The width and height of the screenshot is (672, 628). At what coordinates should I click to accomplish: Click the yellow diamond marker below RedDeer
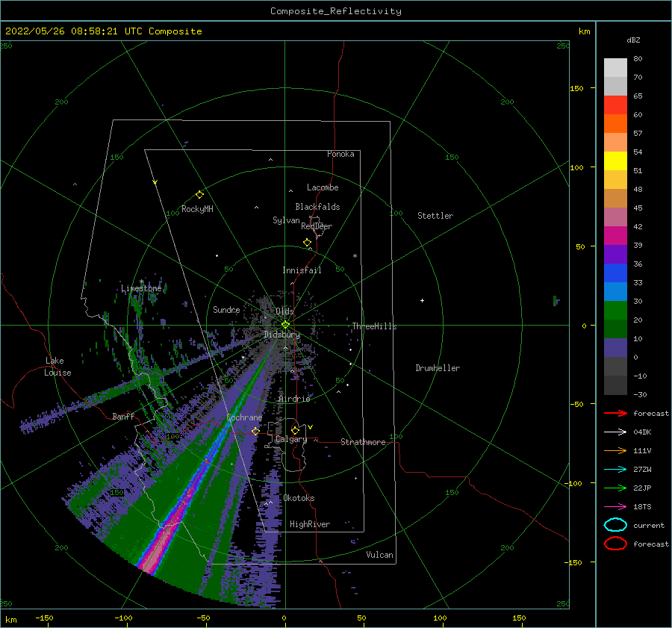(x=308, y=243)
